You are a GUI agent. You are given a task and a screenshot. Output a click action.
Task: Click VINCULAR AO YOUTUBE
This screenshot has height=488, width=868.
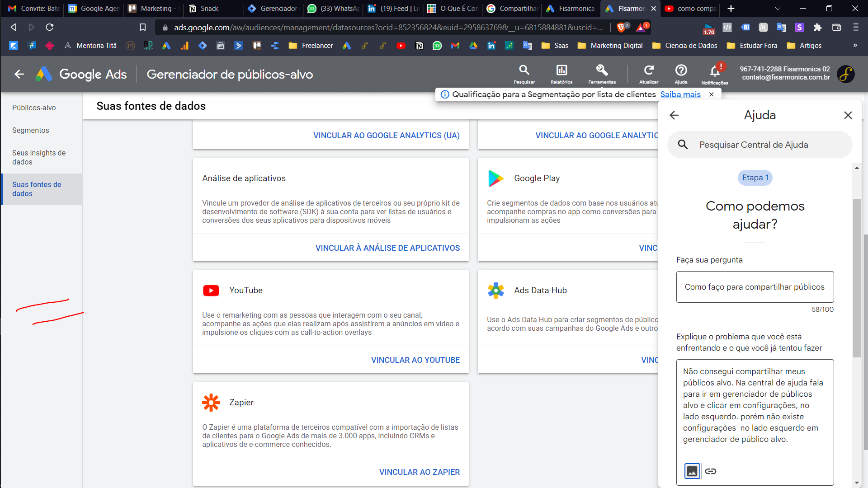click(415, 360)
